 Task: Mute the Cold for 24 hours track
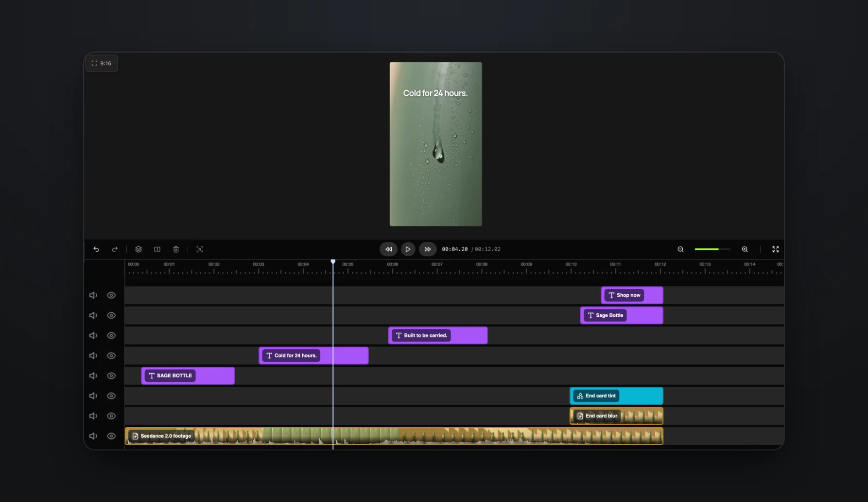point(93,356)
